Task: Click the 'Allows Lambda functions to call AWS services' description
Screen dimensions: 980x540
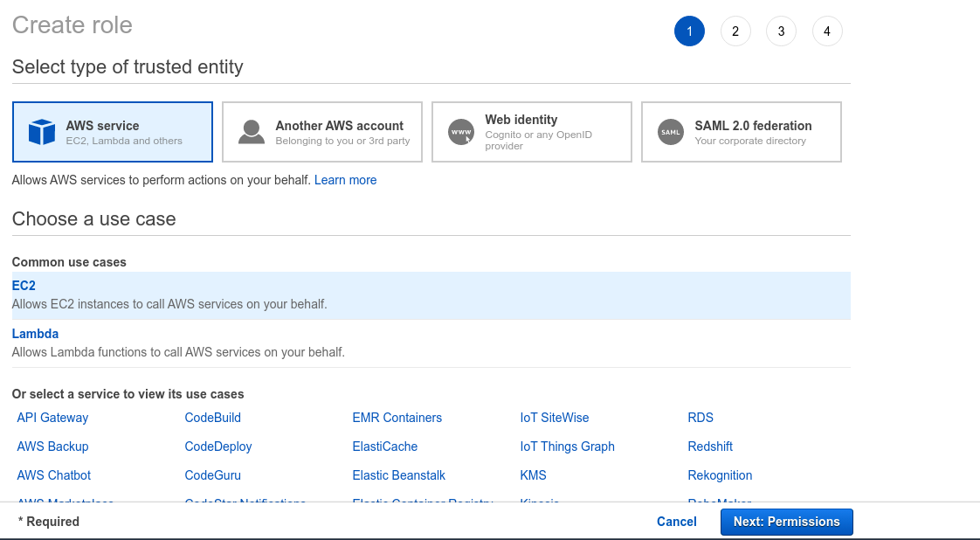Action: point(178,352)
